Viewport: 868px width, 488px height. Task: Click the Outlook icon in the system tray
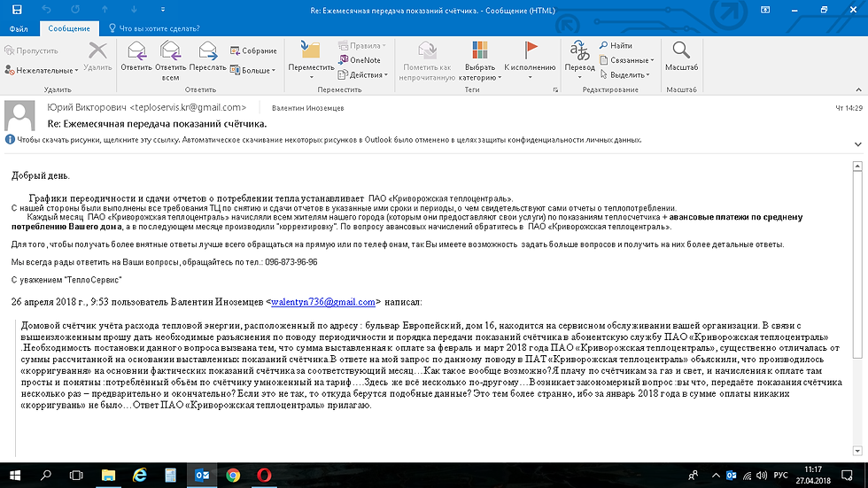(732, 476)
